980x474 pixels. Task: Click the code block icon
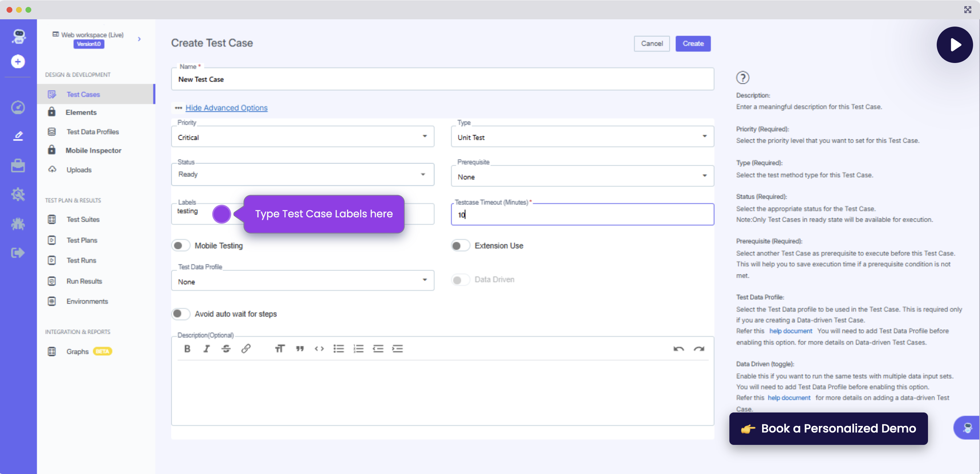(319, 348)
